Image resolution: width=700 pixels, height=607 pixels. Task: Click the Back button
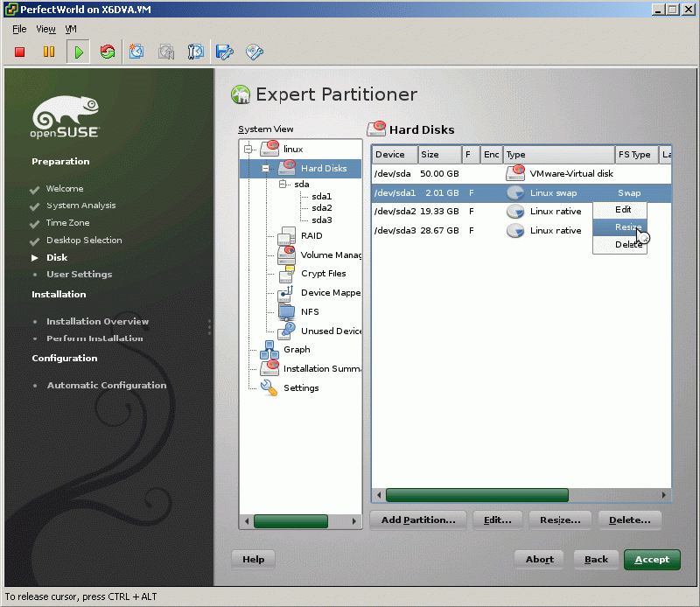(596, 560)
